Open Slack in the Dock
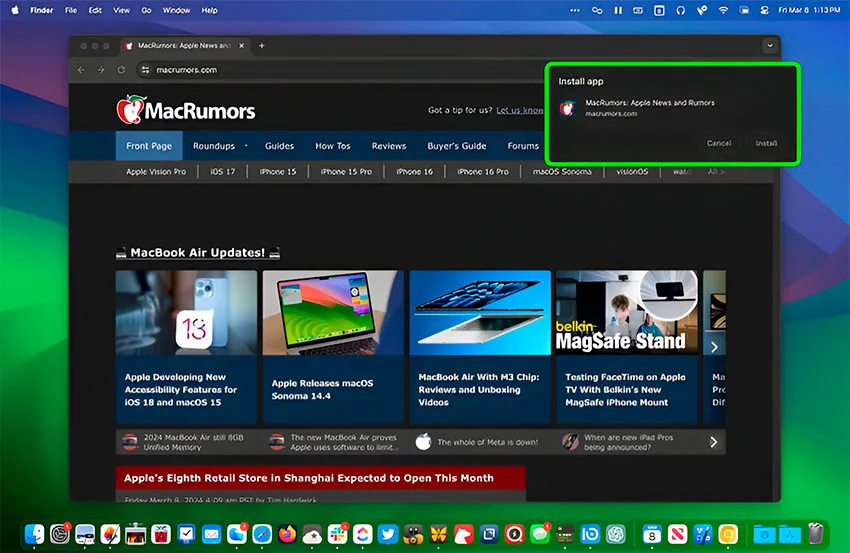Image resolution: width=850 pixels, height=553 pixels. tap(337, 534)
